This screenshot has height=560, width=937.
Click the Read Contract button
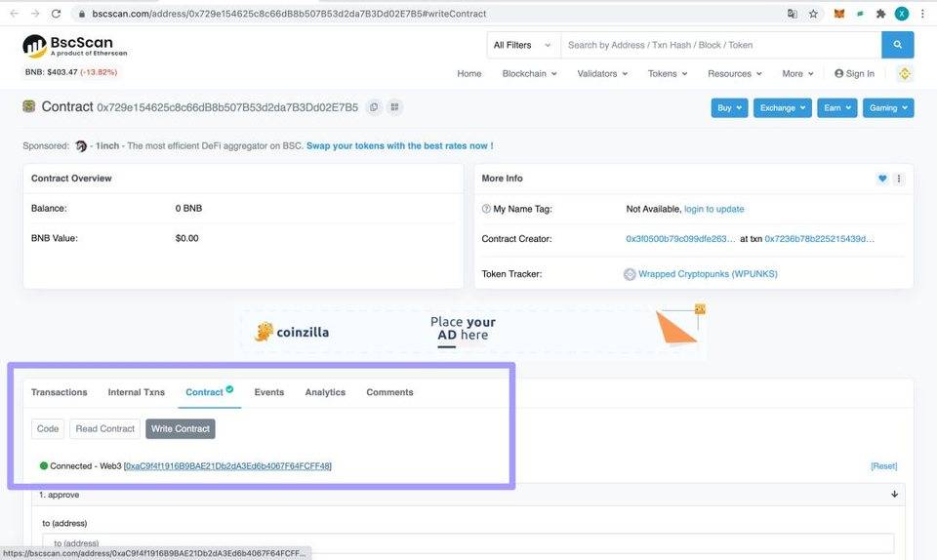[105, 428]
